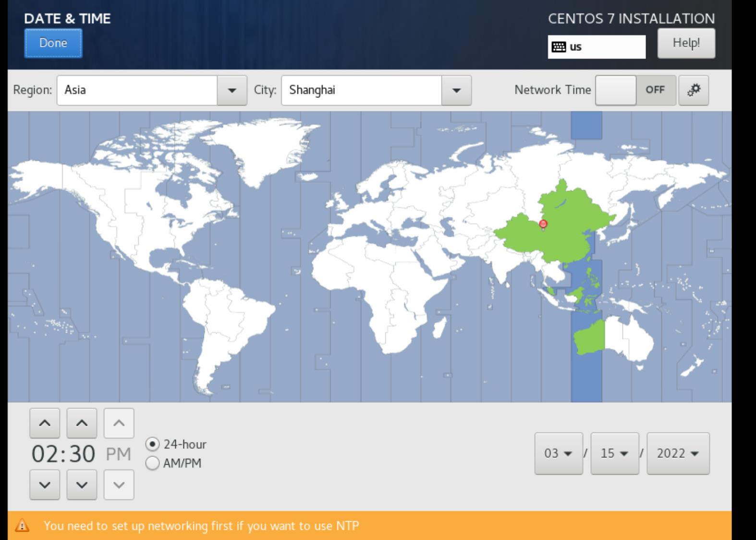756x540 pixels.
Task: Open the City dropdown arrow
Action: [456, 90]
